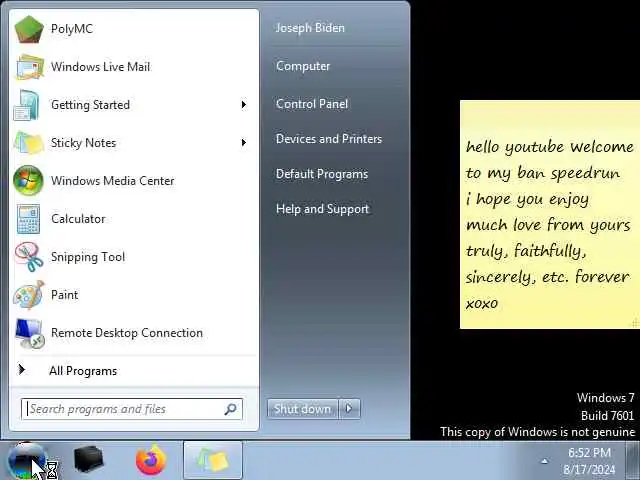This screenshot has height=480, width=640.
Task: Select the All Programs text
Action: [83, 371]
